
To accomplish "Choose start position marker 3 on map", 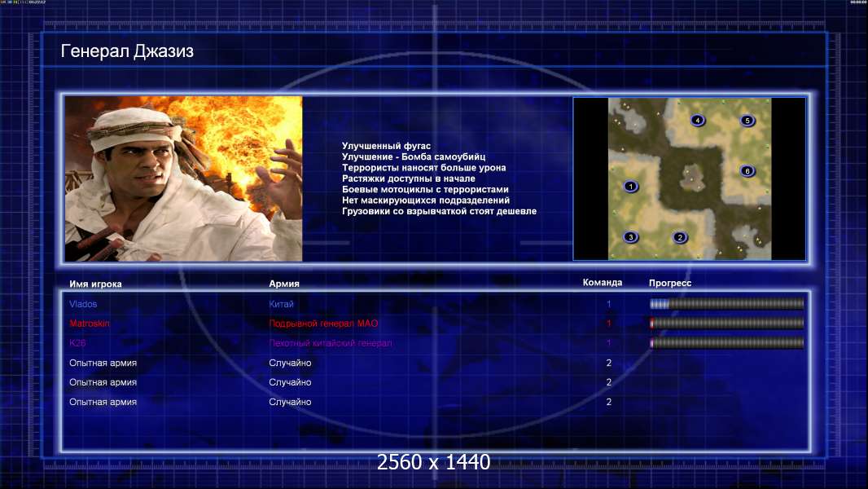I will [x=630, y=238].
